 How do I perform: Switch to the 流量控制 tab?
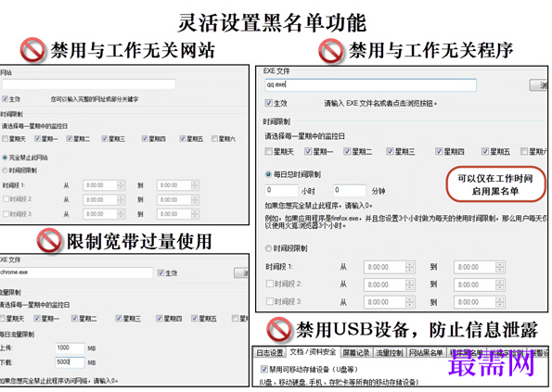pos(390,353)
